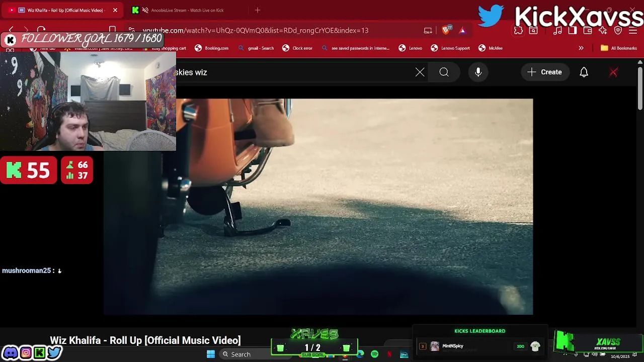The image size is (644, 362).
Task: Open the Booking.com bookmark
Action: pyautogui.click(x=211, y=48)
